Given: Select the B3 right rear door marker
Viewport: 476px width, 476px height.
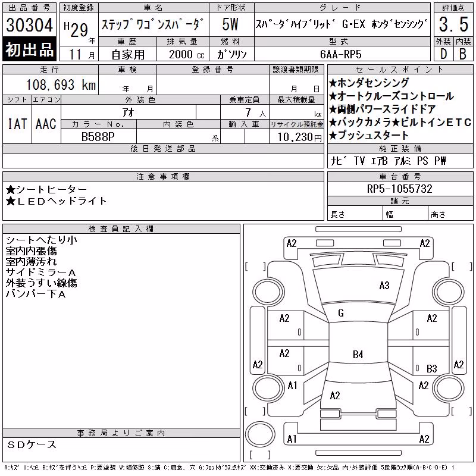Looking at the screenshot, I should [432, 368].
